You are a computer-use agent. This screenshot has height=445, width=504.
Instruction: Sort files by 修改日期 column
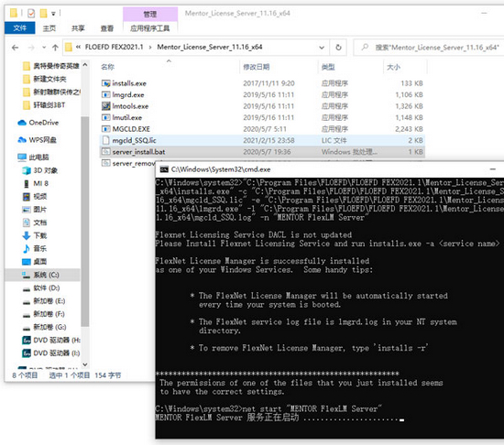[257, 67]
